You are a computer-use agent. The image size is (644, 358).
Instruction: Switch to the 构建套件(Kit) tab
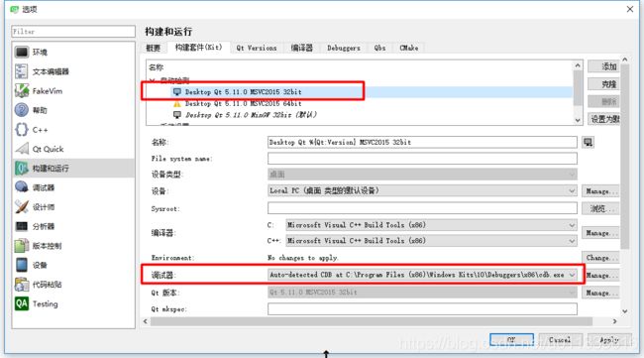point(199,48)
